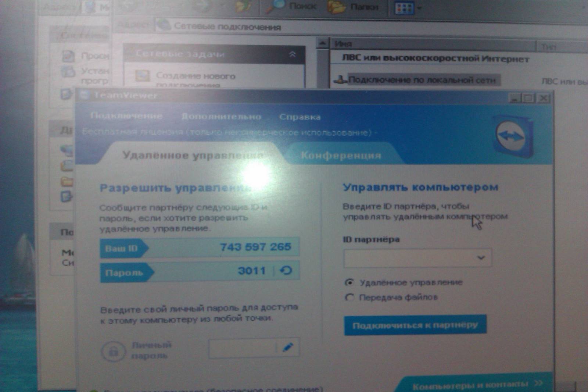This screenshot has width=588, height=392.
Task: Click the Подключиться к партнёру button
Action: coord(415,325)
